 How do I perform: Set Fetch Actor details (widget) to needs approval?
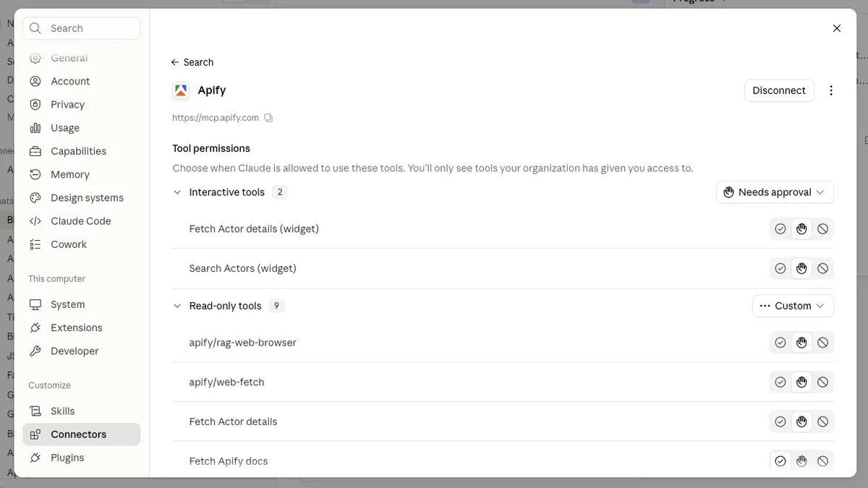[x=801, y=228]
